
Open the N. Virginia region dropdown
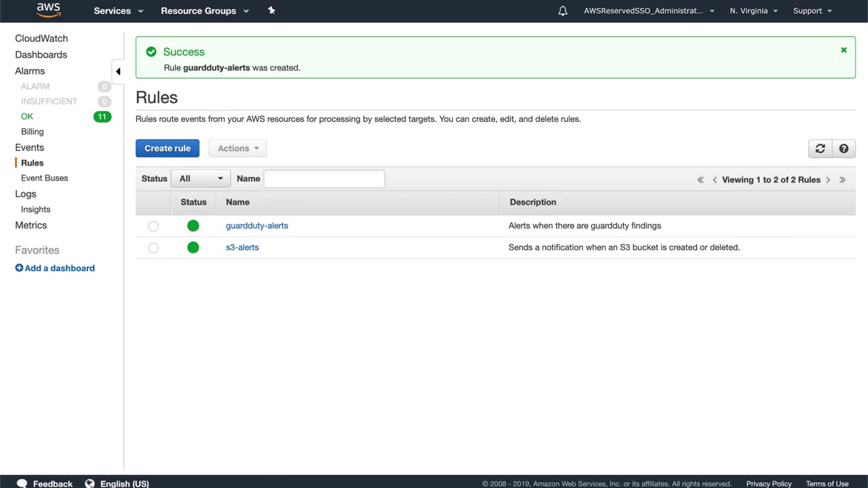[753, 11]
